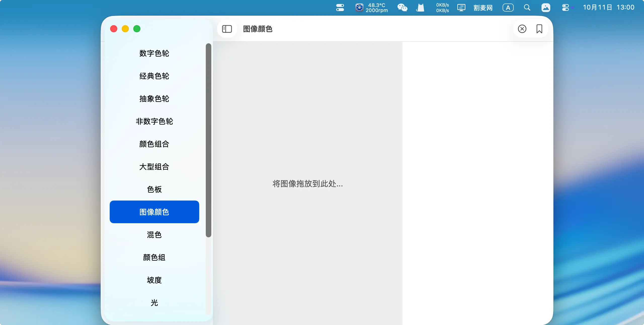Click the bookmark icon in toolbar
The image size is (644, 325).
click(539, 29)
